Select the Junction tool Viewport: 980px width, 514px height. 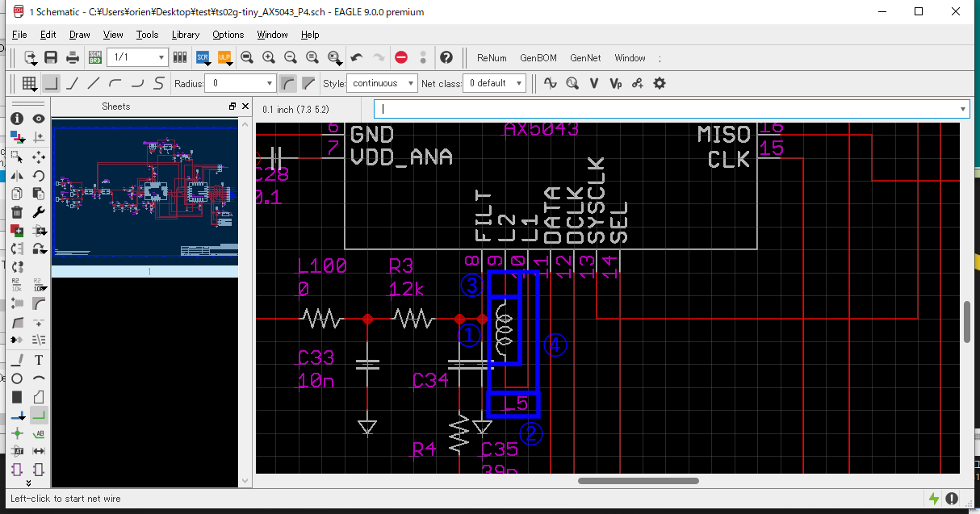17,434
